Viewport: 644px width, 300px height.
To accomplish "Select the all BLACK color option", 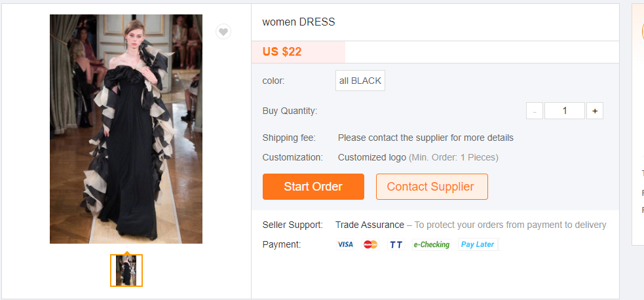I will pyautogui.click(x=360, y=81).
